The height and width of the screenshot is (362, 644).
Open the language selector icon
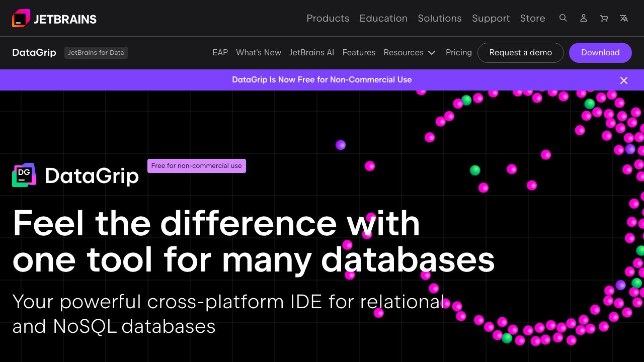[x=624, y=18]
